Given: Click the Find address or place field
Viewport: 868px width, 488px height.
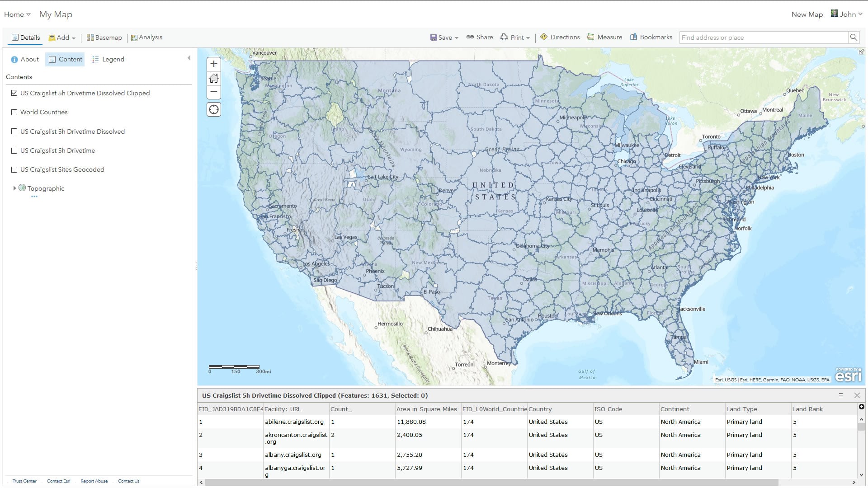Looking at the screenshot, I should pyautogui.click(x=763, y=38).
